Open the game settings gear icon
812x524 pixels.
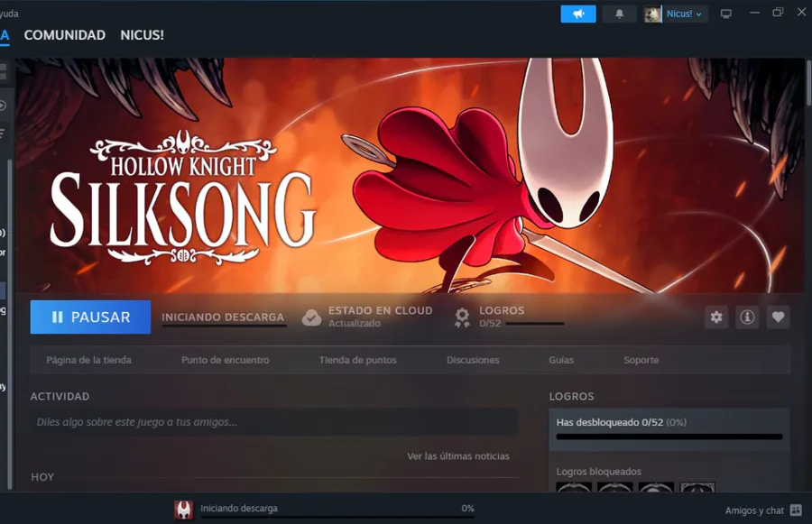tap(716, 317)
